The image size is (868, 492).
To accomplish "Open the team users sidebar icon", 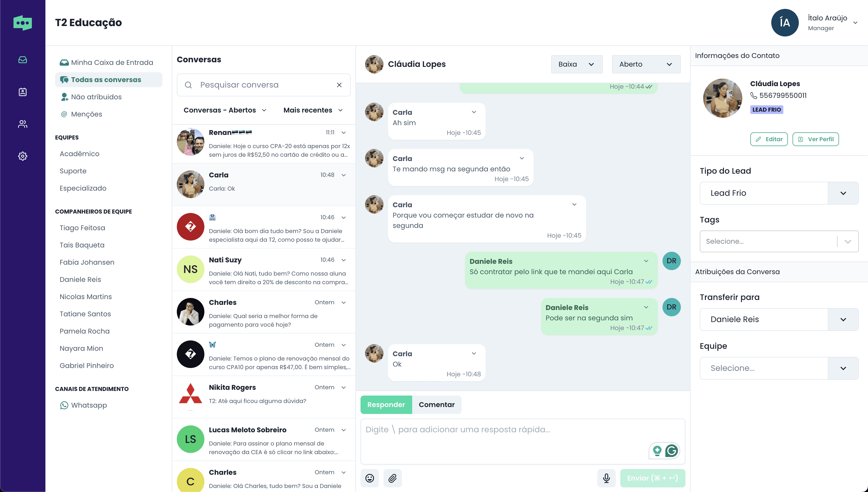I will coord(23,124).
